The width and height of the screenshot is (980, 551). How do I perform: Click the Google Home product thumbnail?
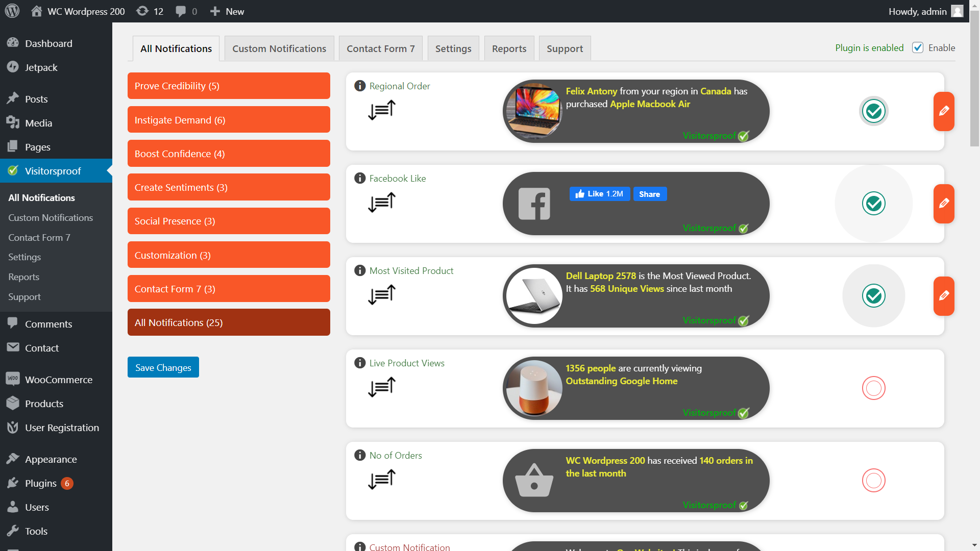(534, 388)
